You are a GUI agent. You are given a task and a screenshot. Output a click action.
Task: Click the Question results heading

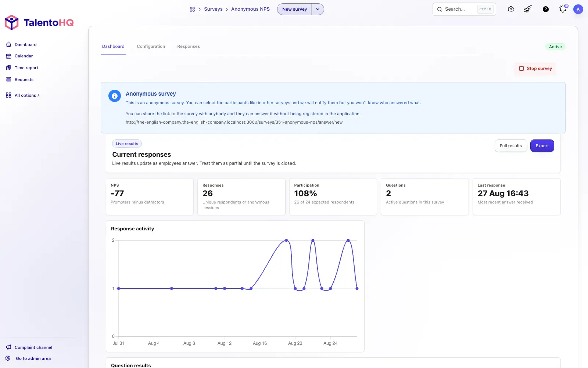pyautogui.click(x=131, y=365)
